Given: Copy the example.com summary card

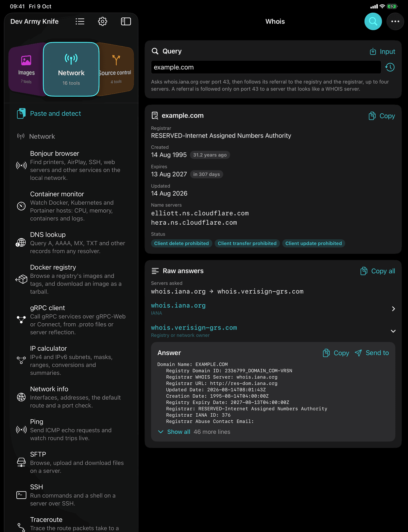Looking at the screenshot, I should 381,116.
